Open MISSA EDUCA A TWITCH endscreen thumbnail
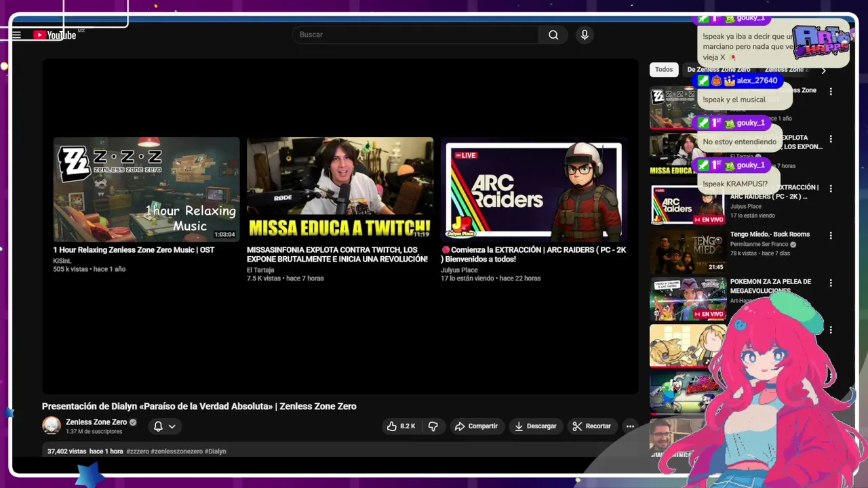Image resolution: width=868 pixels, height=488 pixels. [340, 189]
